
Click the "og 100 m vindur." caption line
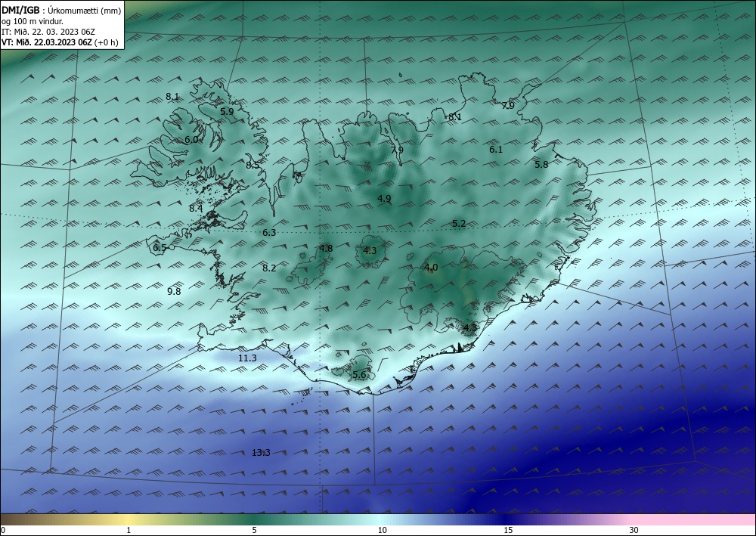point(33,22)
